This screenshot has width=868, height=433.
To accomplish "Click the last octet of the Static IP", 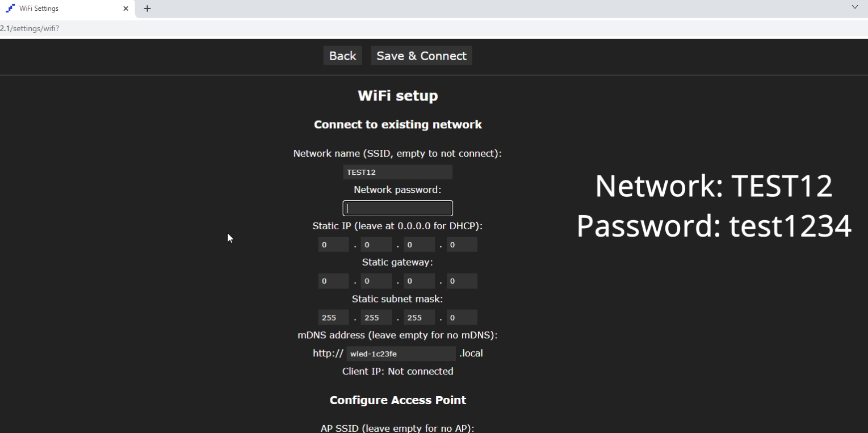I will [x=462, y=244].
